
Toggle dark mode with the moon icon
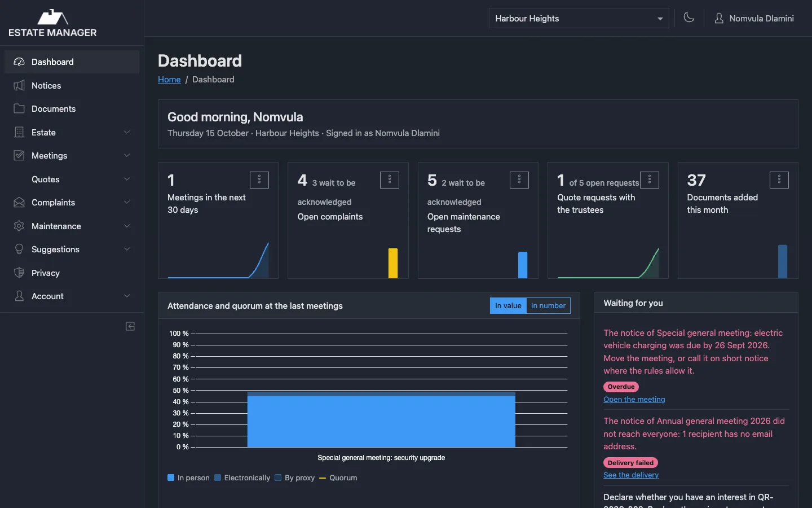(x=689, y=17)
